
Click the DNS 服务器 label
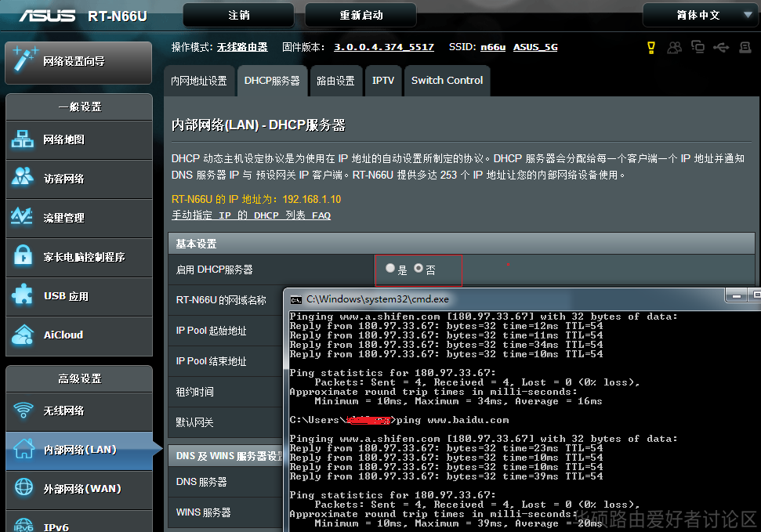coord(201,482)
